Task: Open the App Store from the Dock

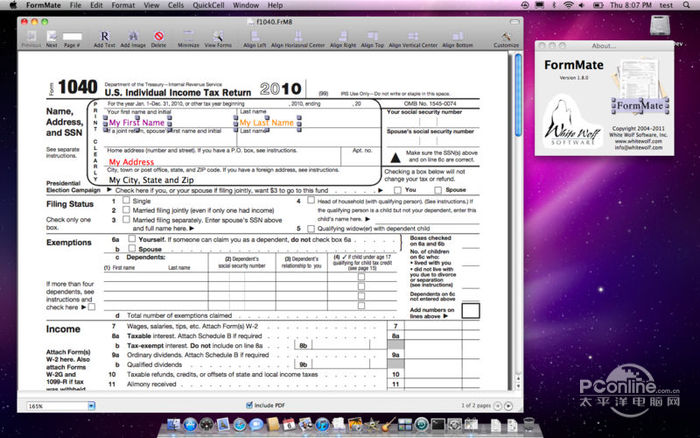Action: pos(190,424)
